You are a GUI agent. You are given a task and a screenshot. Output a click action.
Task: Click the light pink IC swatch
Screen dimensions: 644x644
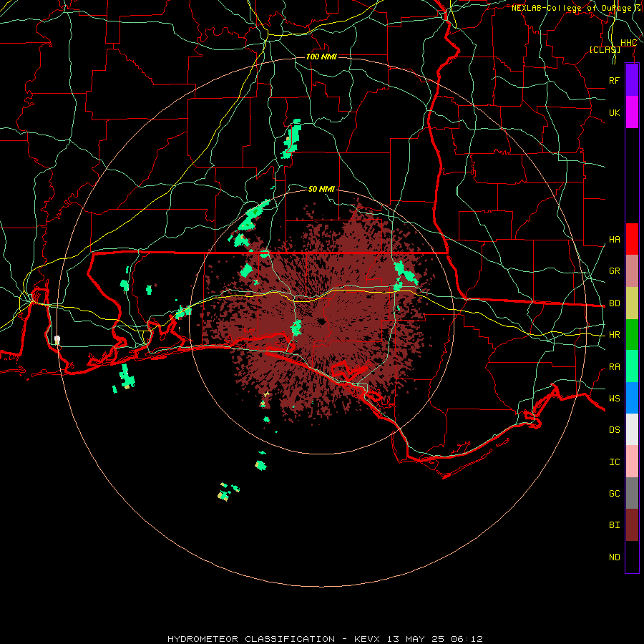632,462
